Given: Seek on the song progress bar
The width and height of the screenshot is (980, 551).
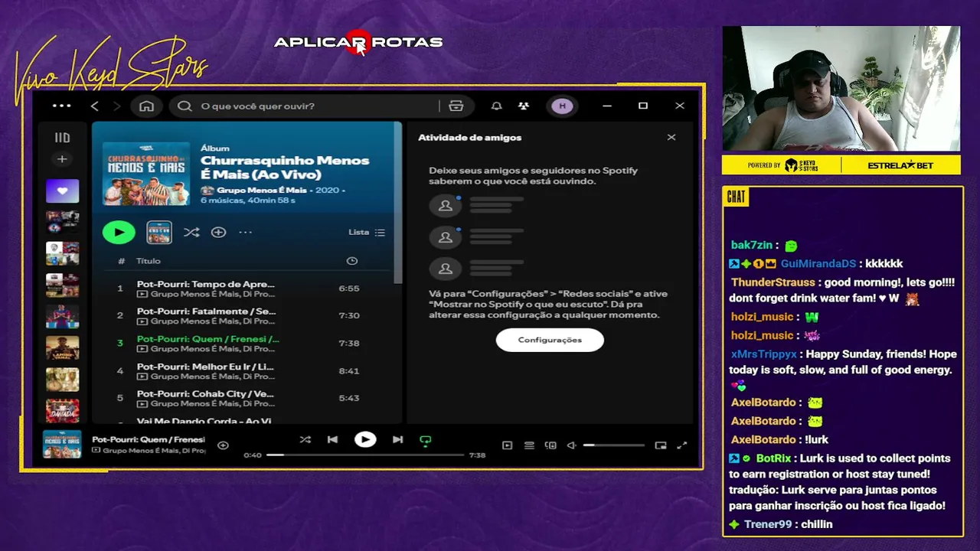Looking at the screenshot, I should pyautogui.click(x=365, y=455).
